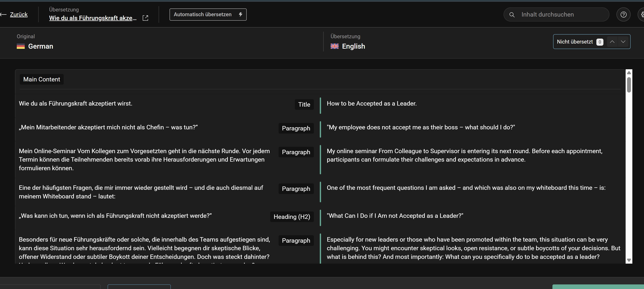Open the Wie du als Führungskraft link
This screenshot has height=289, width=644.
click(93, 18)
